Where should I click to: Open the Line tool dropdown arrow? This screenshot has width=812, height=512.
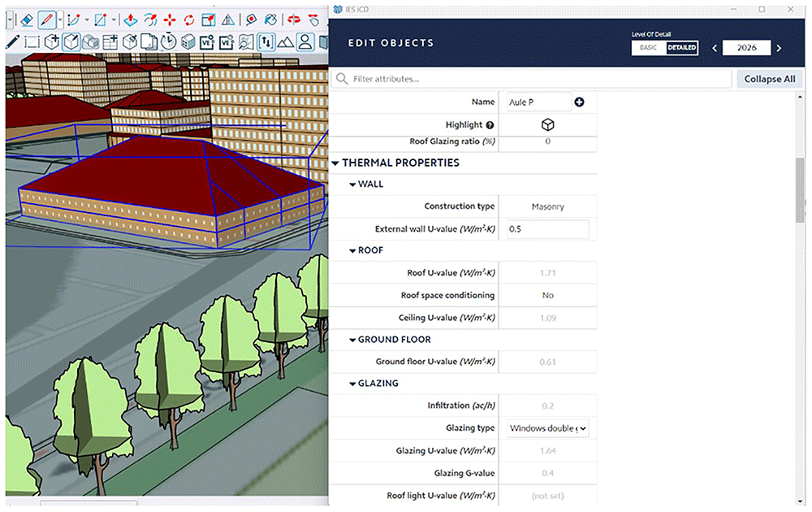[x=60, y=20]
